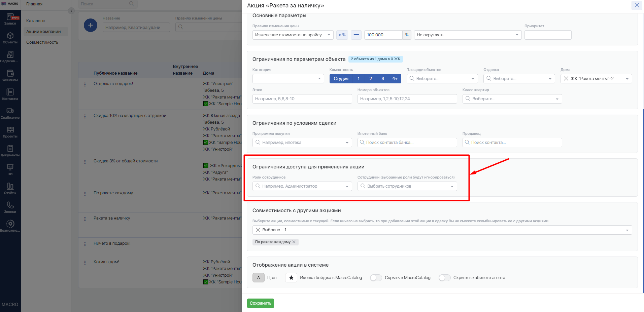Open Звонки phone icon in sidebar
Viewport: 644px width, 312px height.
(x=10, y=207)
